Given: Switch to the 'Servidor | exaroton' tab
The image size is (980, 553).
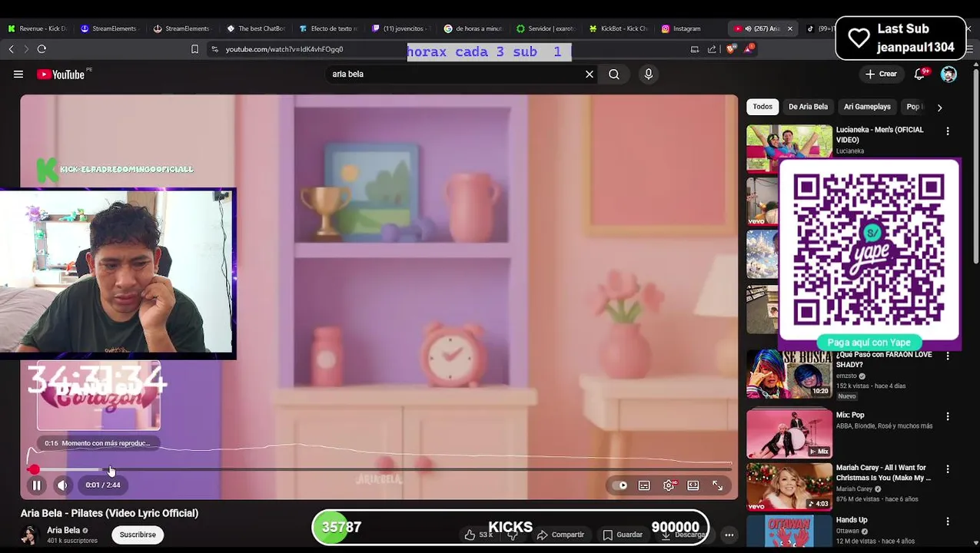Looking at the screenshot, I should tap(545, 28).
